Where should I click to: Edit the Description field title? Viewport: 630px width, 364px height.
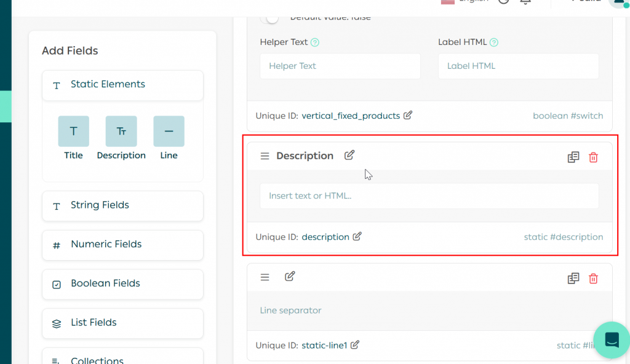coord(349,155)
